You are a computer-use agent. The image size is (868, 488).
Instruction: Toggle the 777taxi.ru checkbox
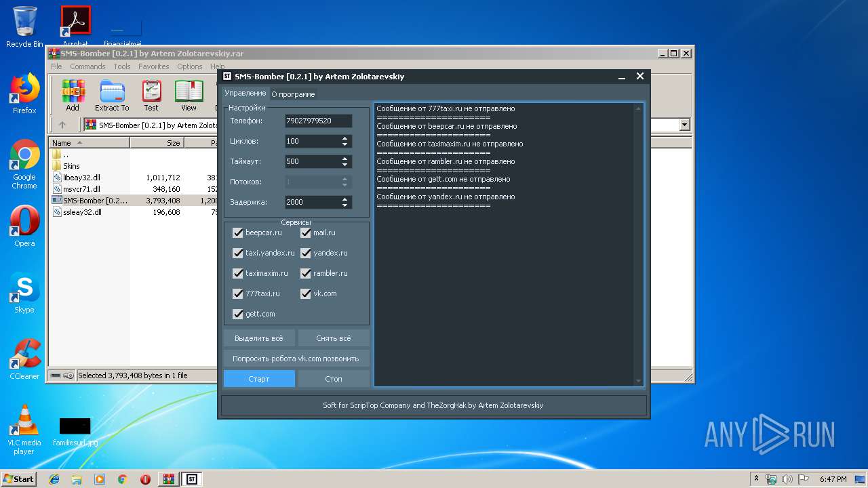237,293
